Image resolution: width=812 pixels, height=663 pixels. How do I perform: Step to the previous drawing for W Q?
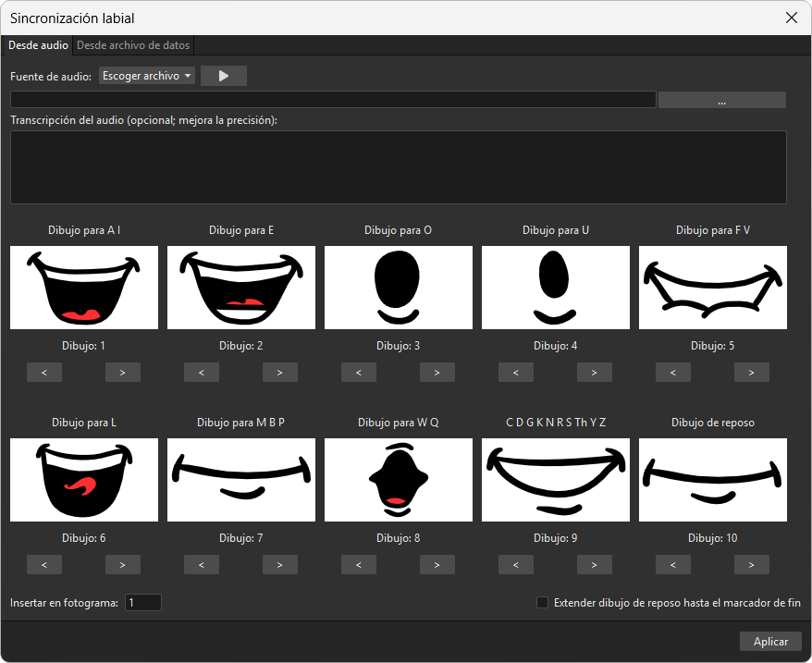click(358, 565)
